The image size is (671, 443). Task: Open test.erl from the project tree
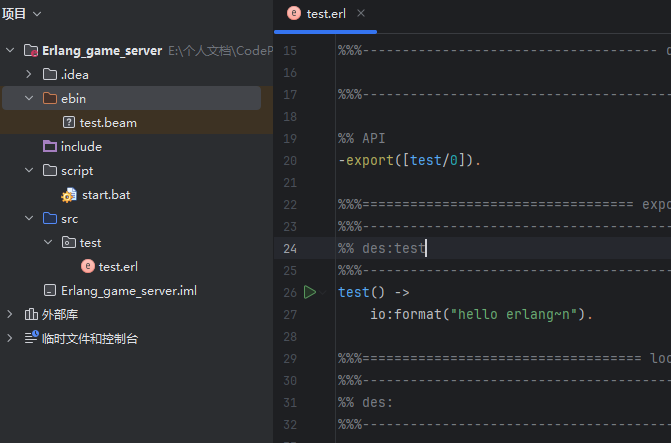pyautogui.click(x=118, y=267)
